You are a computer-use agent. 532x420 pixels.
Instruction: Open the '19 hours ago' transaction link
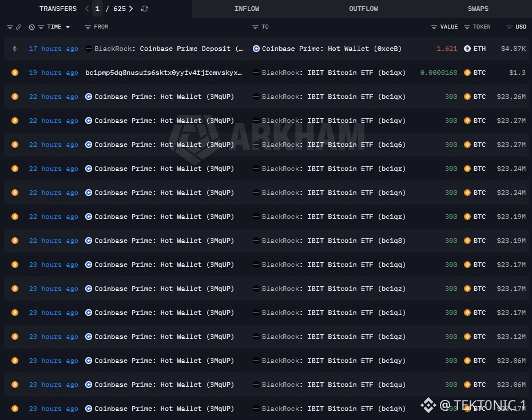[53, 73]
